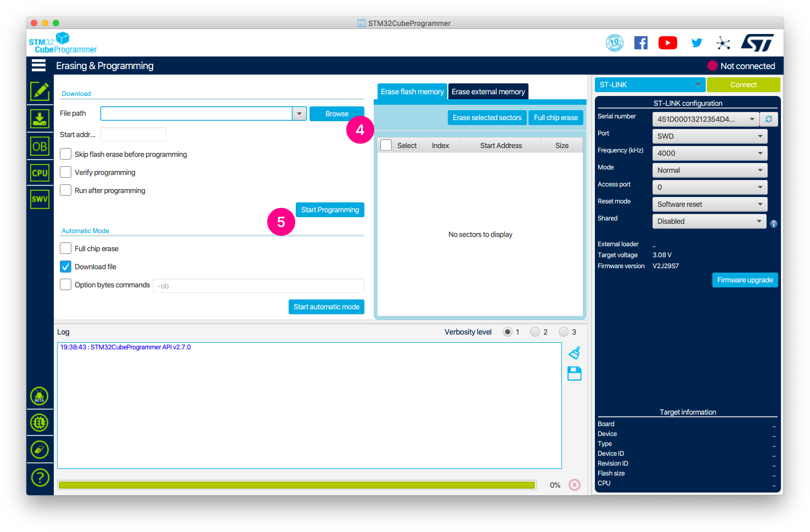The height and width of the screenshot is (532, 810).
Task: Open the Access port dropdown
Action: click(x=710, y=187)
